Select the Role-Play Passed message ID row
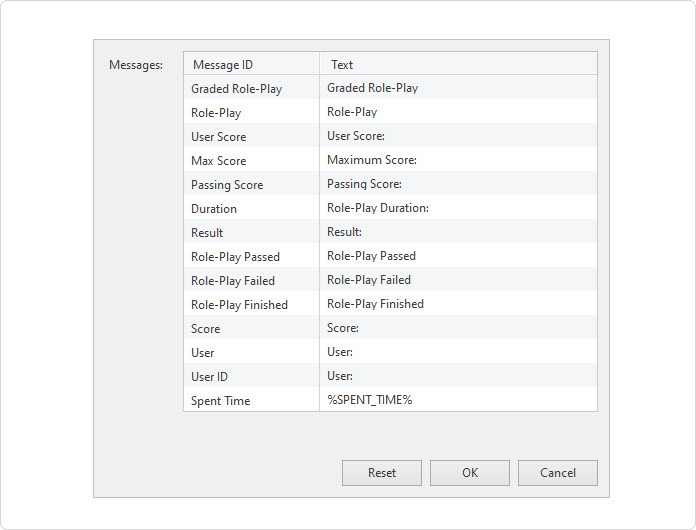696x530 pixels. pyautogui.click(x=251, y=257)
